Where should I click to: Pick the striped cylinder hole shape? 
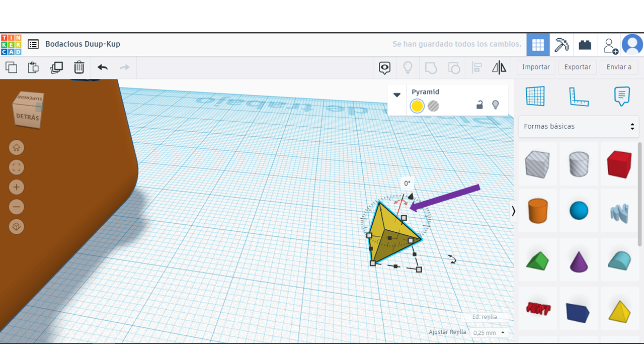coord(579,164)
